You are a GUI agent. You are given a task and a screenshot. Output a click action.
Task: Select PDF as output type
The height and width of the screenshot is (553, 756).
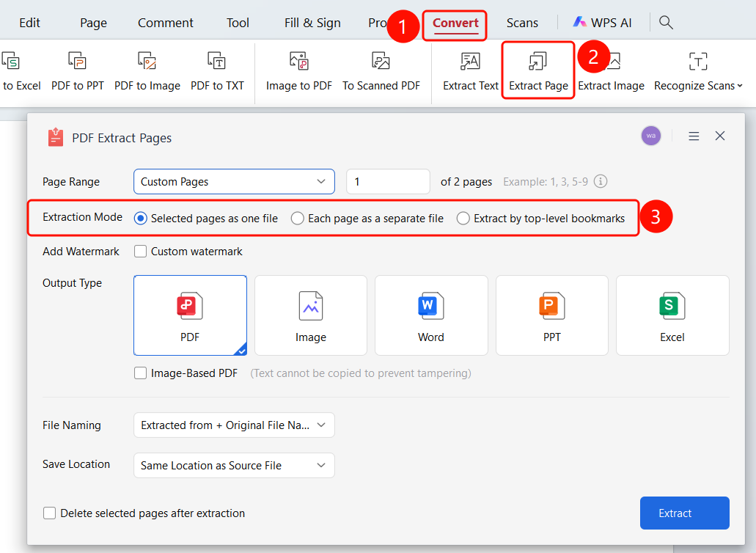click(190, 315)
